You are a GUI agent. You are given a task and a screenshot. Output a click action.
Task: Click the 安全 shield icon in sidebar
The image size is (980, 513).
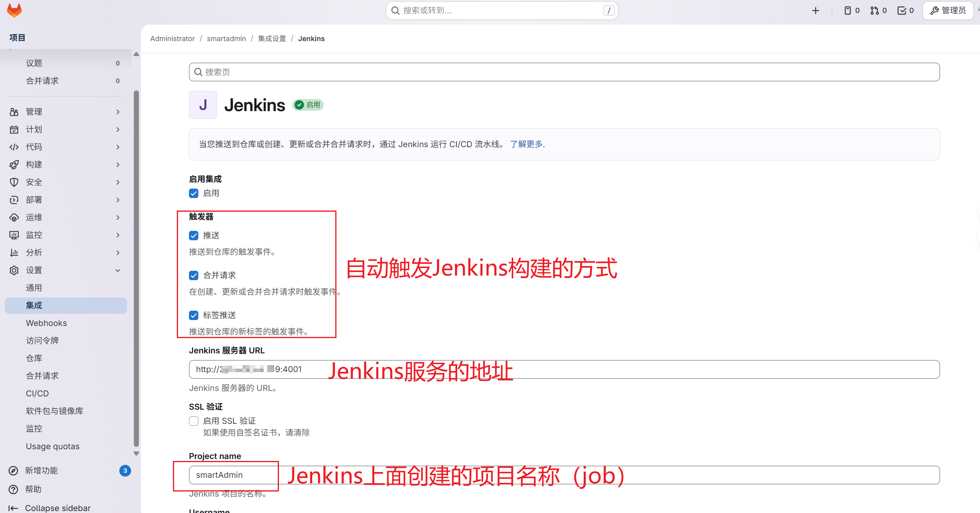(14, 182)
